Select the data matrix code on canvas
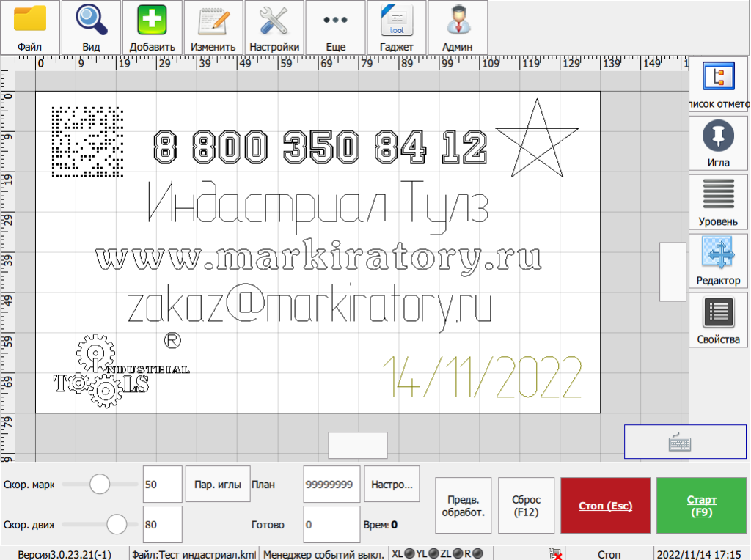Screen dimensions: 751x560 coord(88,141)
